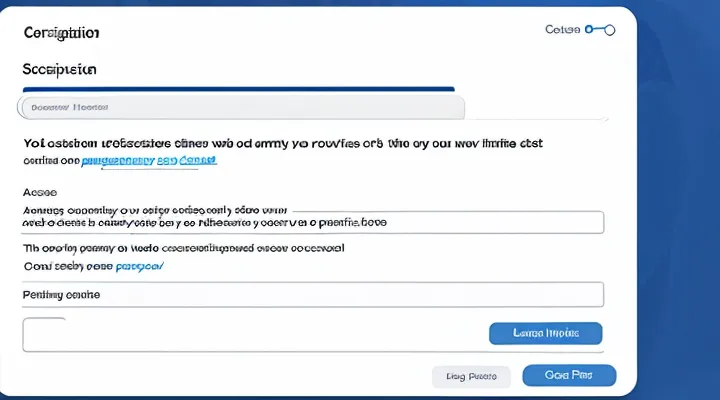Screen dimensions: 720x400
Task: Toggle the switch icon beside Cotese
Action: point(600,31)
